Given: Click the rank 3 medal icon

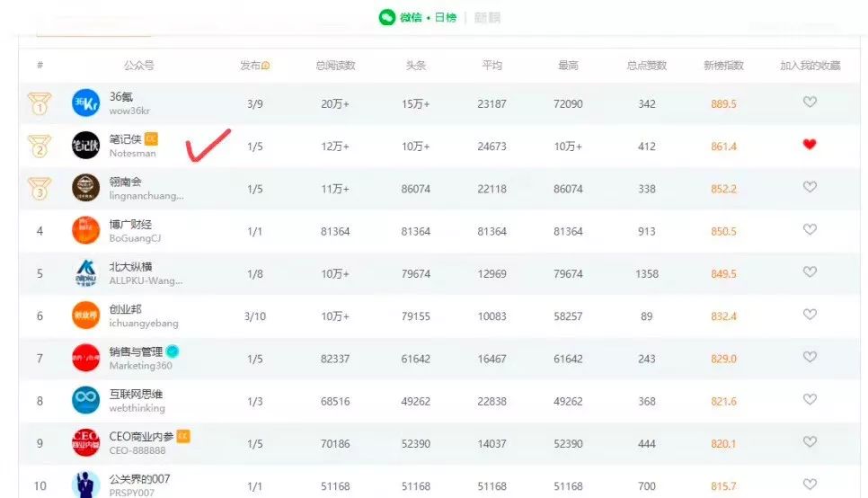Looking at the screenshot, I should coord(40,189).
